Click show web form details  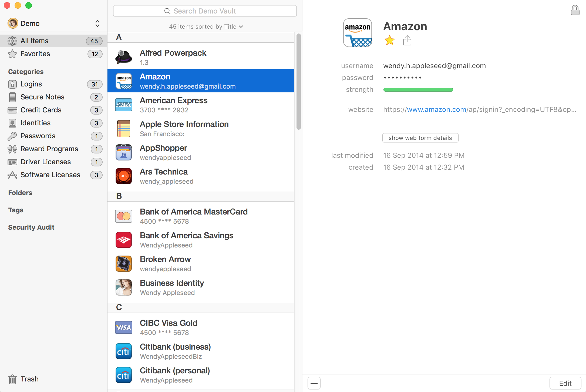coord(420,138)
